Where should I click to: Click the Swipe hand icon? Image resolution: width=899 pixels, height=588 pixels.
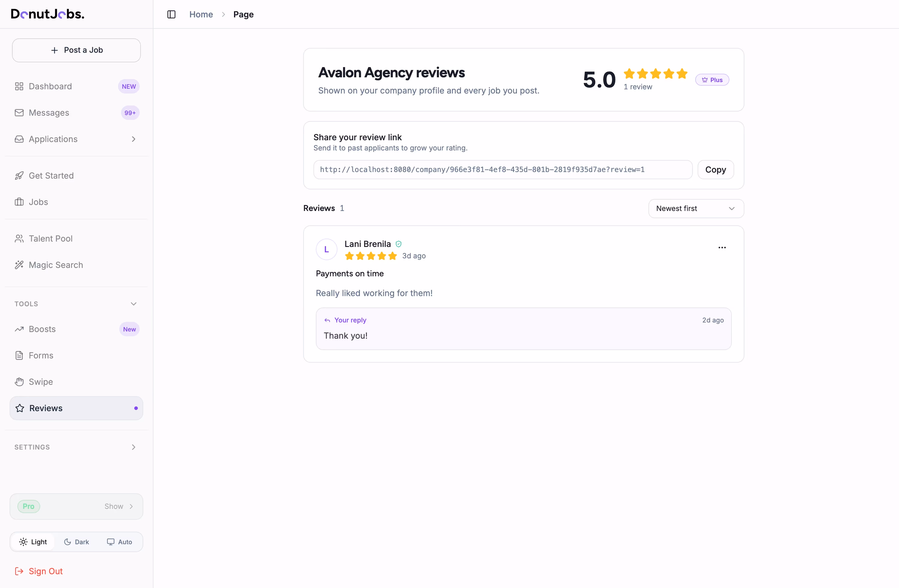[19, 382]
